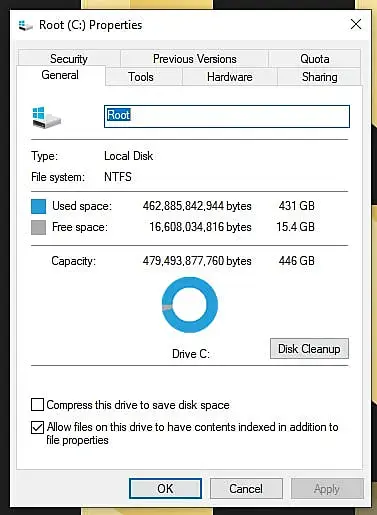This screenshot has height=515, width=377.
Task: Confirm with the OK button
Action: coord(165,489)
